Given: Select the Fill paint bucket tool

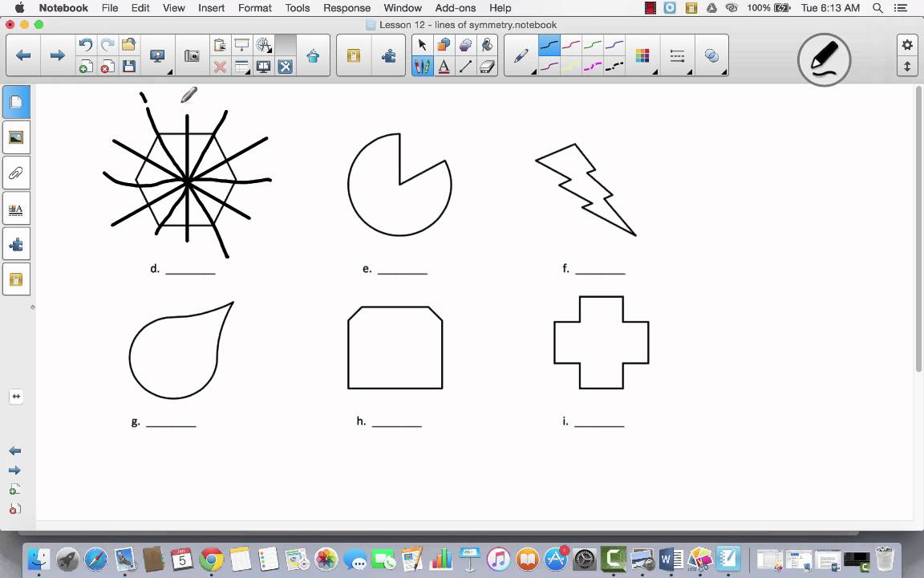Looking at the screenshot, I should point(487,45).
